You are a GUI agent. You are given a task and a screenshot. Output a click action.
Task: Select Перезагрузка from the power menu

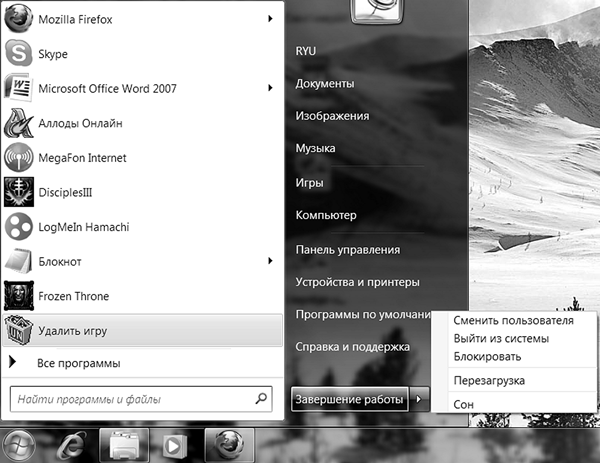pos(488,380)
